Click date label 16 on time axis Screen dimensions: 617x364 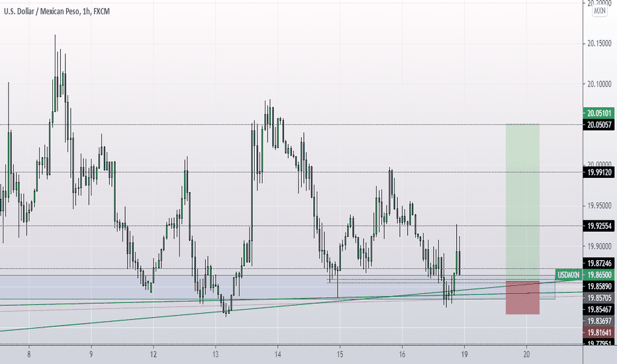tap(402, 355)
